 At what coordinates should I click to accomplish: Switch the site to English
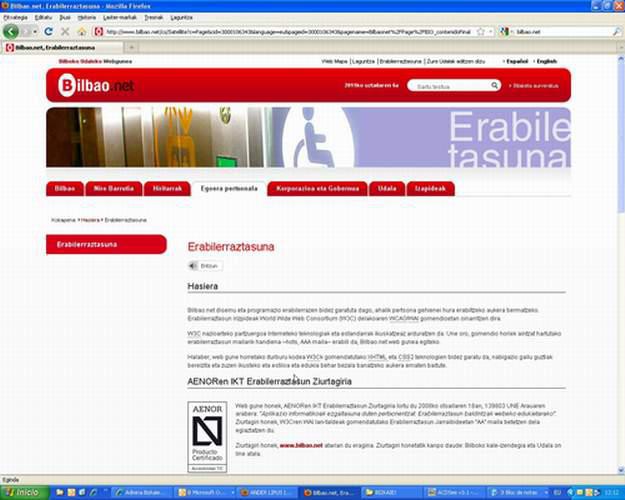(546, 61)
